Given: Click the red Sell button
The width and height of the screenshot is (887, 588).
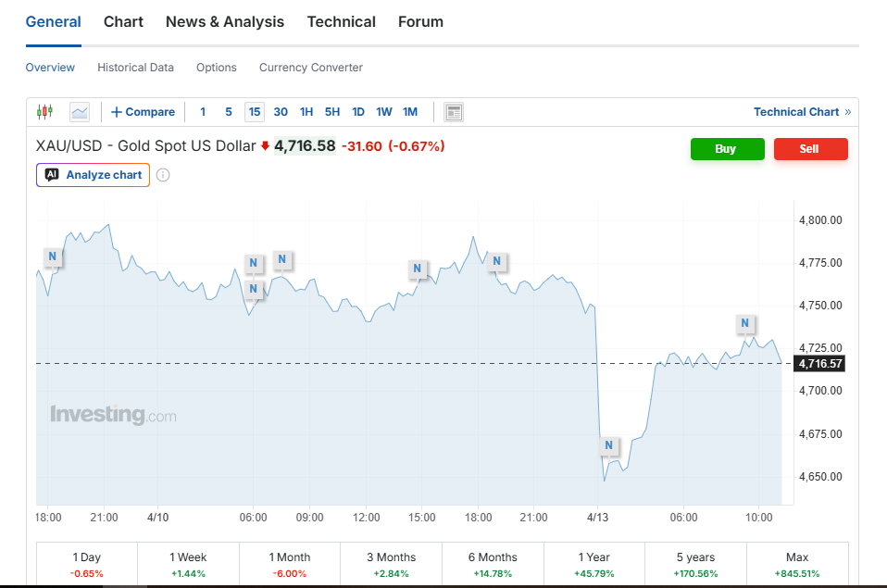Looking at the screenshot, I should pyautogui.click(x=810, y=149).
